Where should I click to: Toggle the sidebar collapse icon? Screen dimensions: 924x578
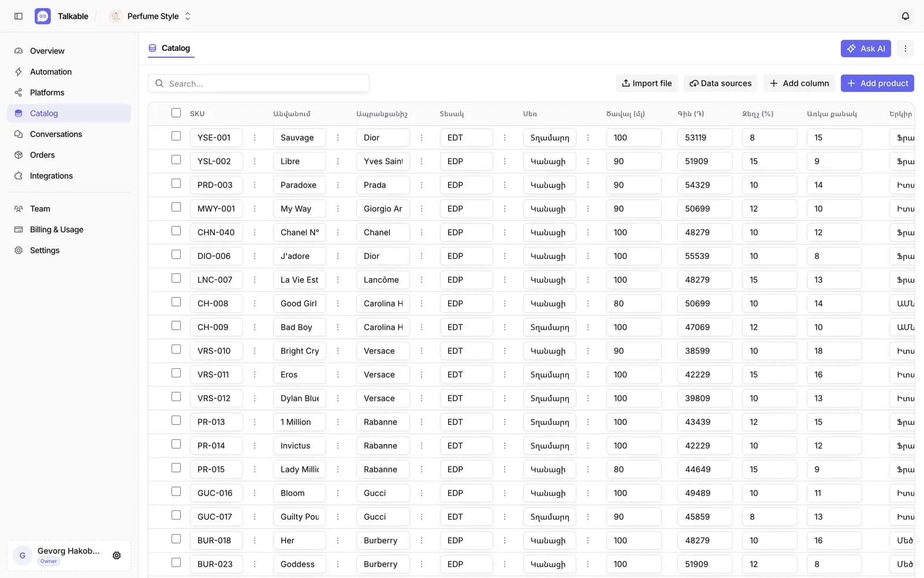(x=18, y=16)
